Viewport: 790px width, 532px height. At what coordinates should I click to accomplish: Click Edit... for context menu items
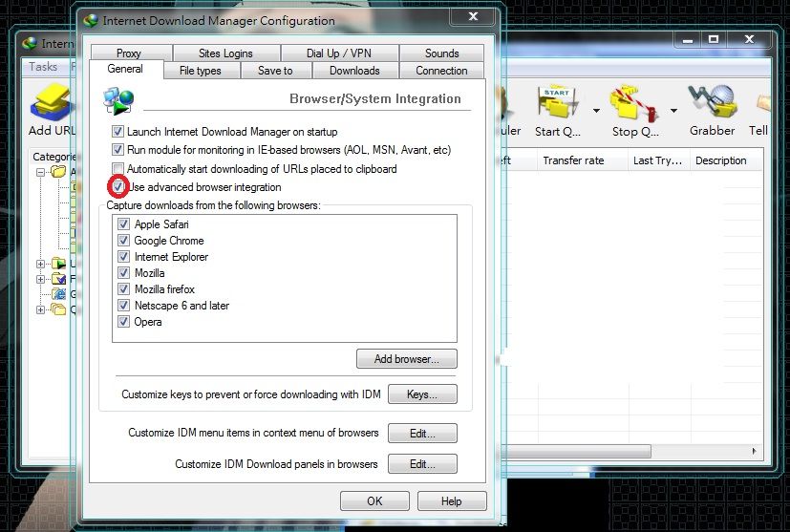(x=422, y=434)
